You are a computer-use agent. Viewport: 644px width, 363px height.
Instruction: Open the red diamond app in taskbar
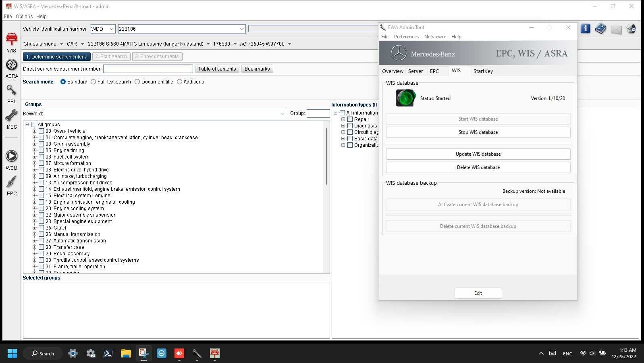179,353
